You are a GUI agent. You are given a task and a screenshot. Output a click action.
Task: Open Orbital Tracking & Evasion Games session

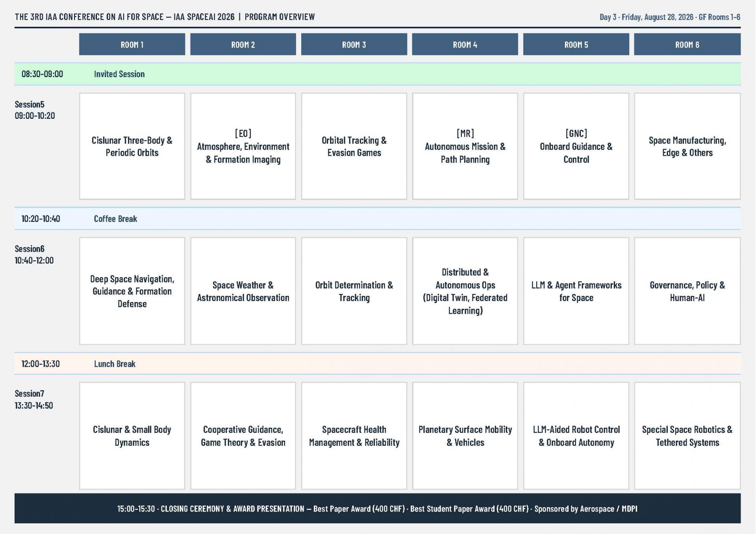click(354, 146)
